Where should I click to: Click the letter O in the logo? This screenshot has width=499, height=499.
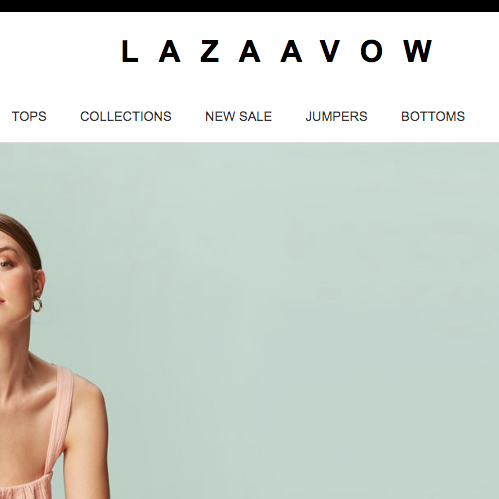371,51
